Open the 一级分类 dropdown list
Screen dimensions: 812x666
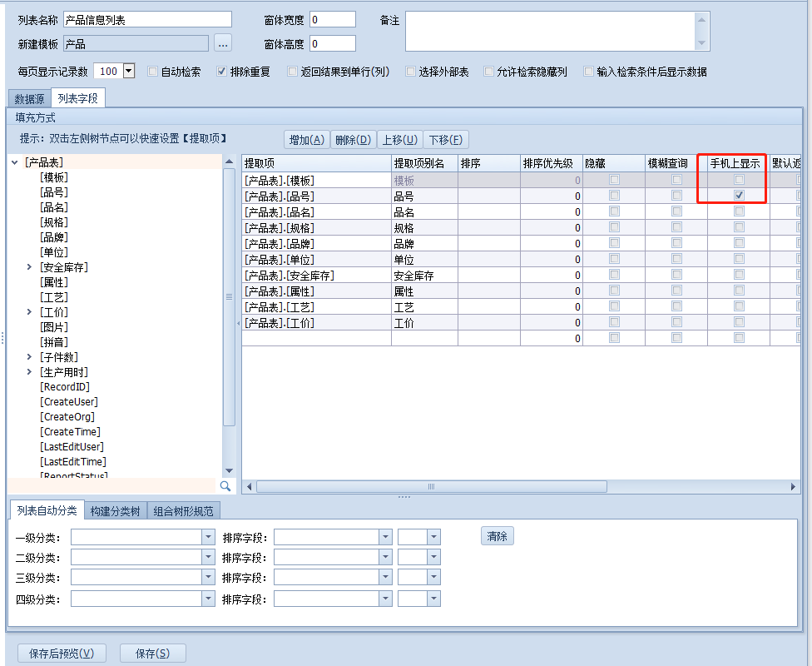[208, 537]
